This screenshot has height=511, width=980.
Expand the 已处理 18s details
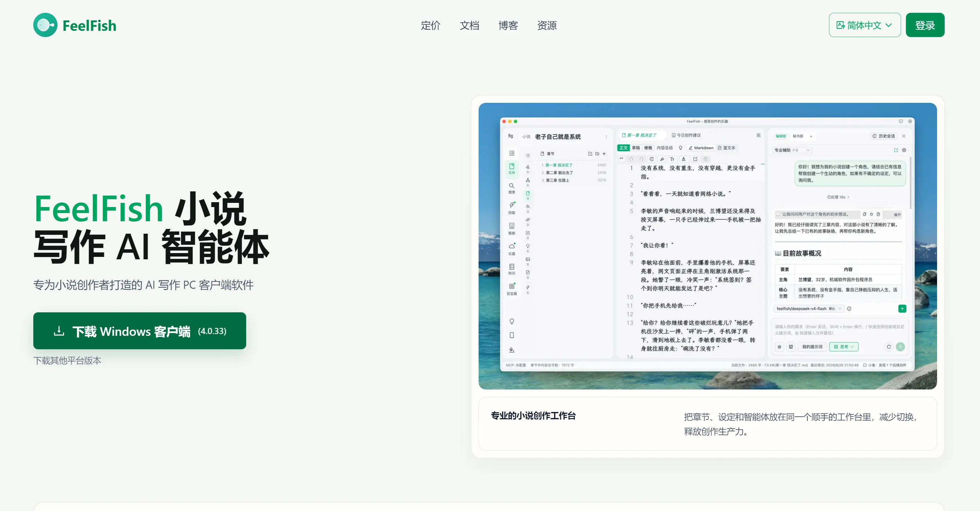point(838,197)
